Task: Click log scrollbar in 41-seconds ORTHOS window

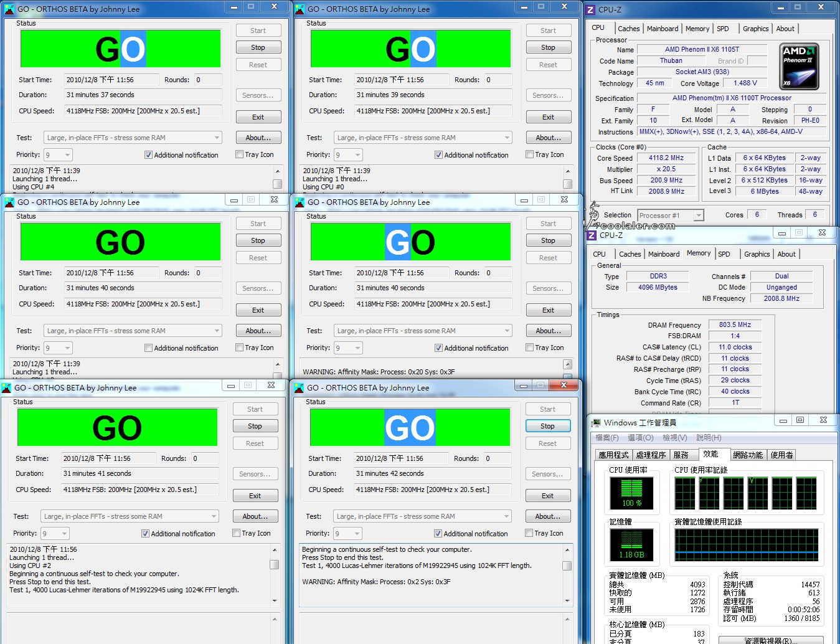Action: tap(275, 575)
